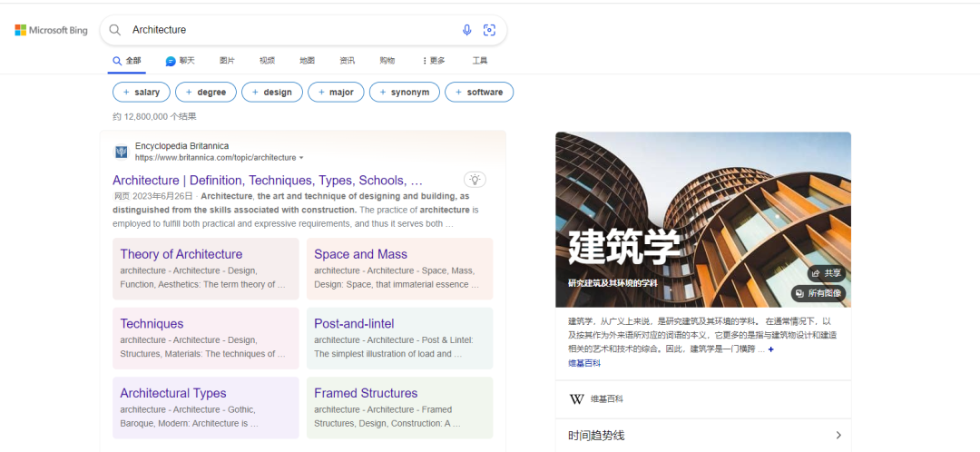Click the 时间趋势线 heading
The image size is (980, 452).
(596, 435)
